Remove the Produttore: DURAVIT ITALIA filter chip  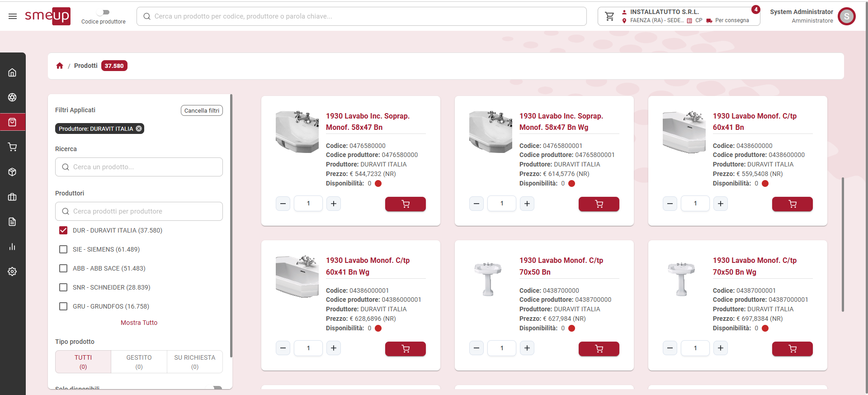(139, 128)
